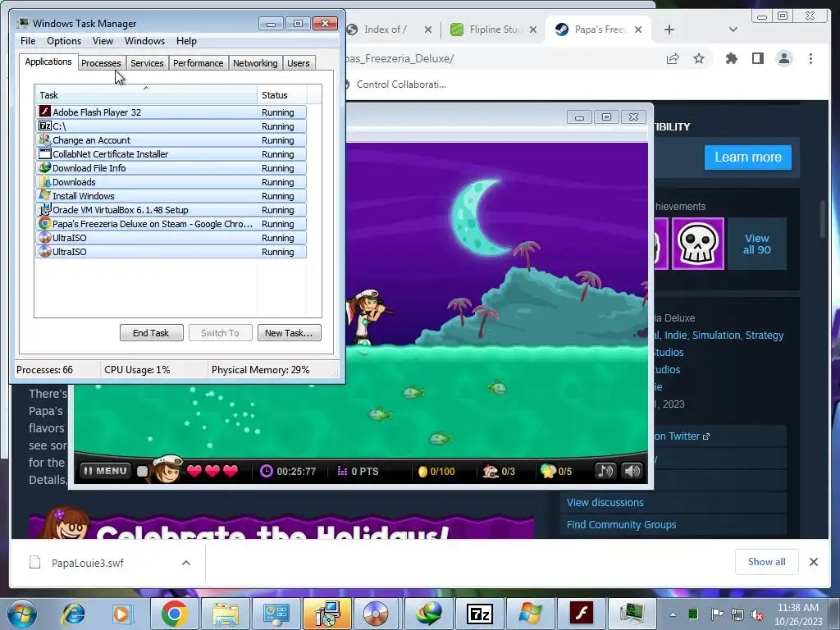Screen dimensions: 840x630
Task: Click the game's pause MENU button
Action: 106,471
